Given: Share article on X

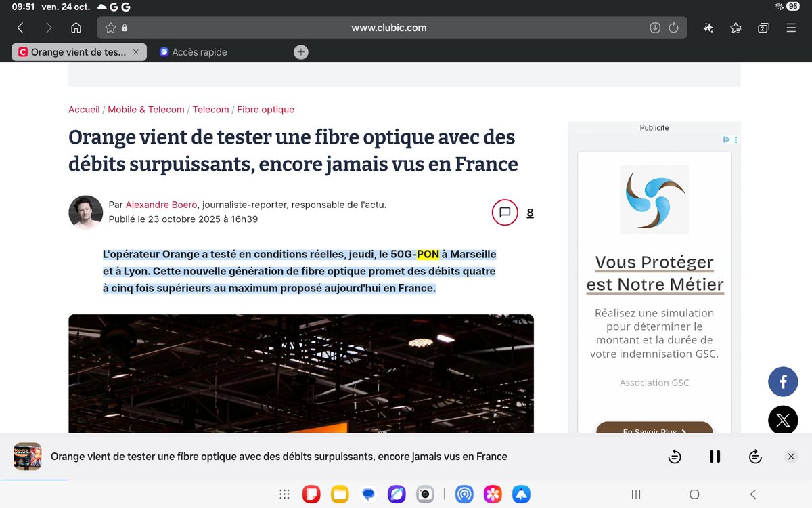Looking at the screenshot, I should (783, 421).
